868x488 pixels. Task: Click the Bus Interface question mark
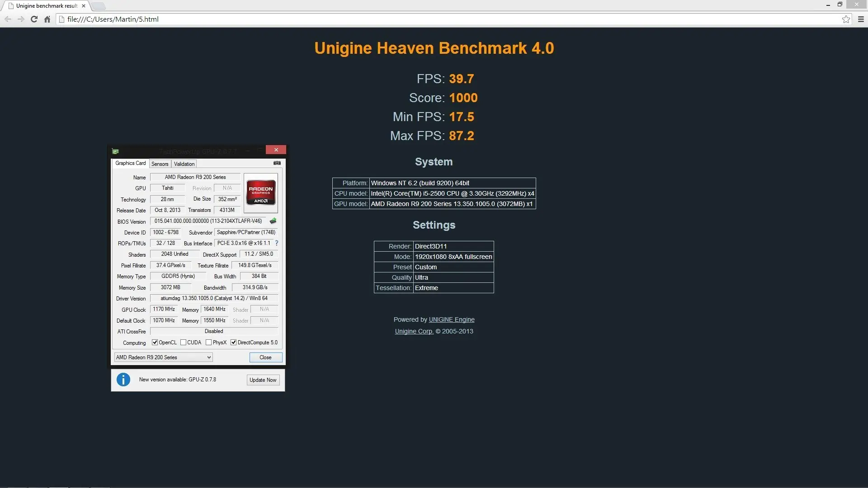pos(277,243)
